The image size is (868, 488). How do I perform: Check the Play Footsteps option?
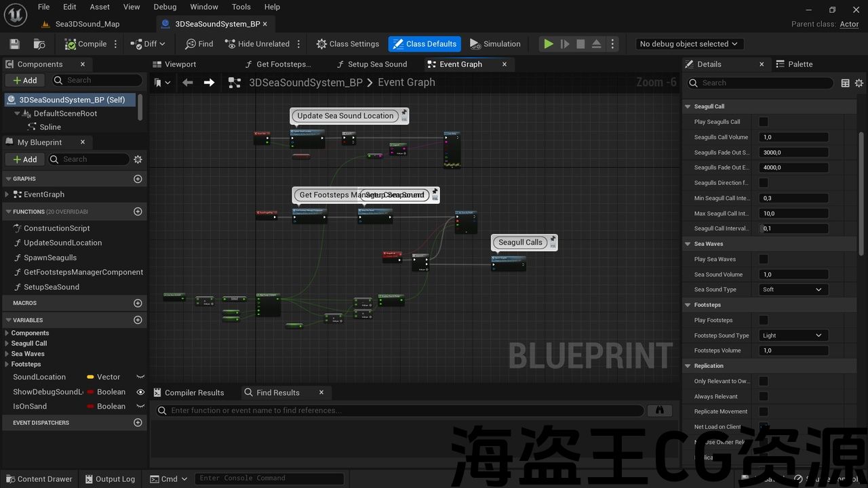(x=764, y=320)
